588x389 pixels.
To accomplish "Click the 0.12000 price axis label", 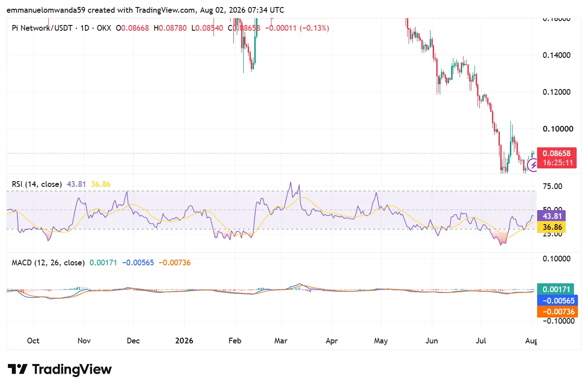I will pos(556,92).
